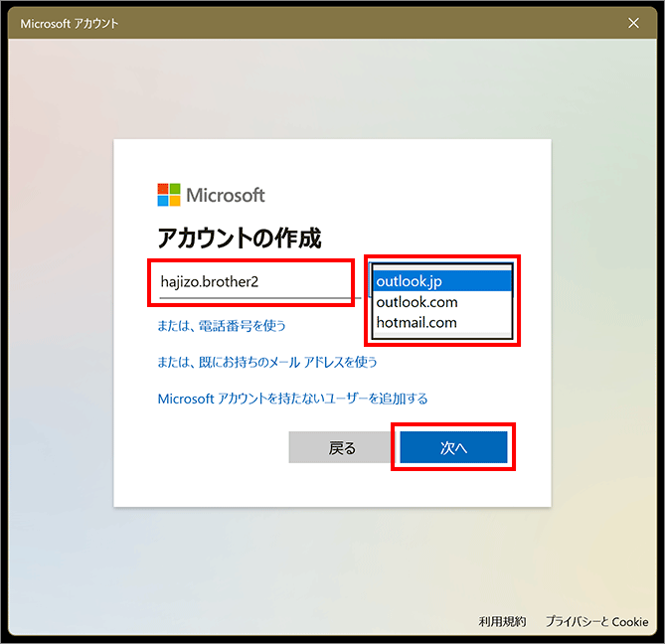
Task: Open the または、既にお持ちのメール アドレスを使う link
Action: tap(267, 362)
